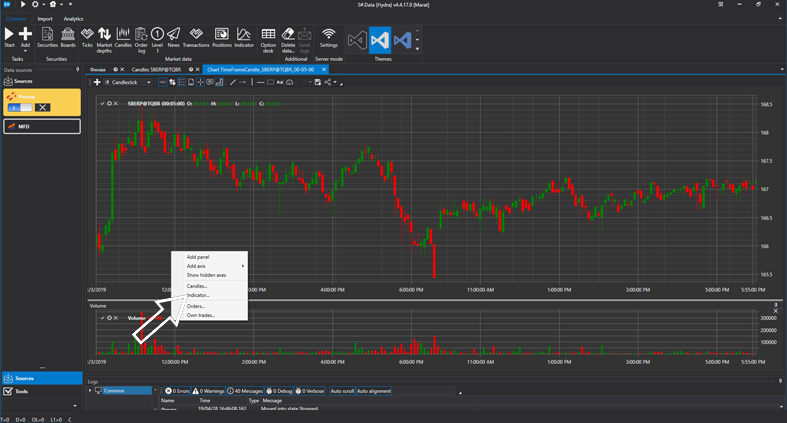
Task: Select the third dark-blue Visual Studio theme
Action: (x=403, y=40)
